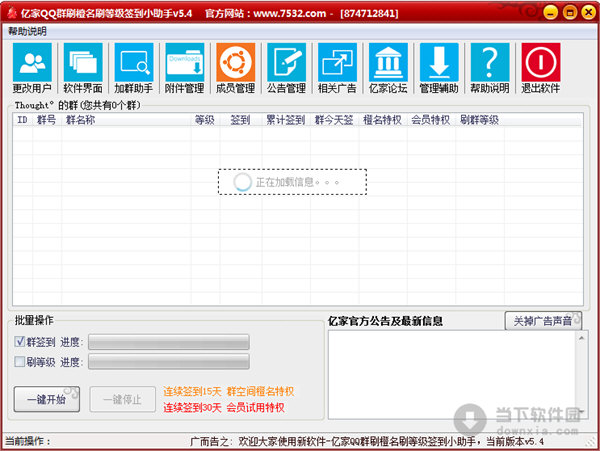The height and width of the screenshot is (451, 600).
Task: Click the 更改用户 (change user) icon
Action: click(32, 68)
